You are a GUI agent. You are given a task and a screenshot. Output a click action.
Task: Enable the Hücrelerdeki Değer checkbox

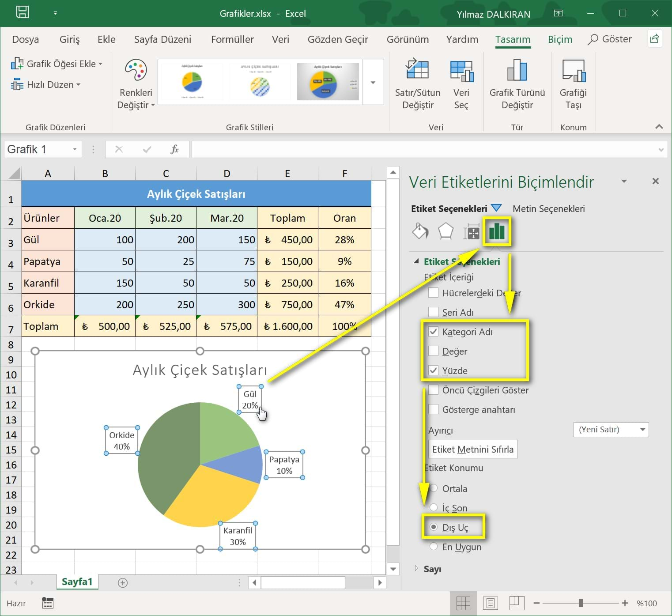(434, 293)
